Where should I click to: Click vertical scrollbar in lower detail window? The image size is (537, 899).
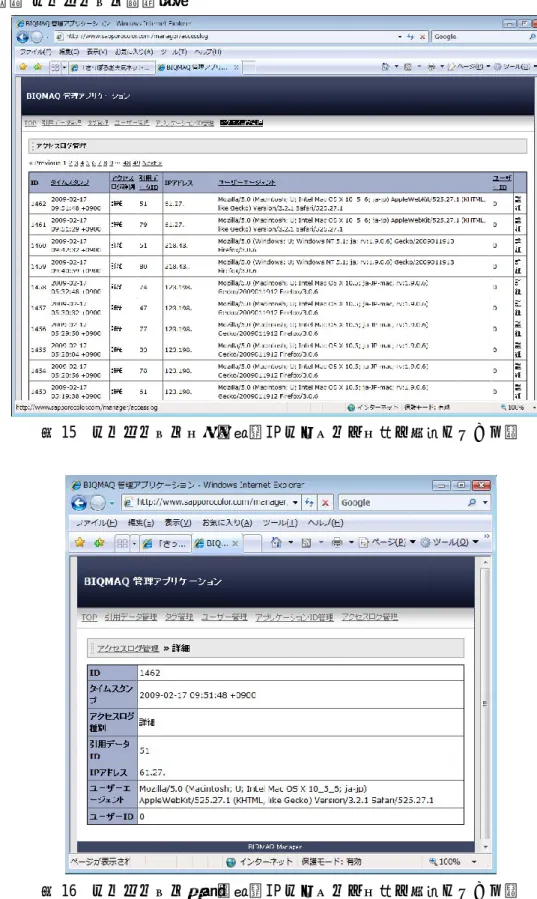click(x=485, y=703)
